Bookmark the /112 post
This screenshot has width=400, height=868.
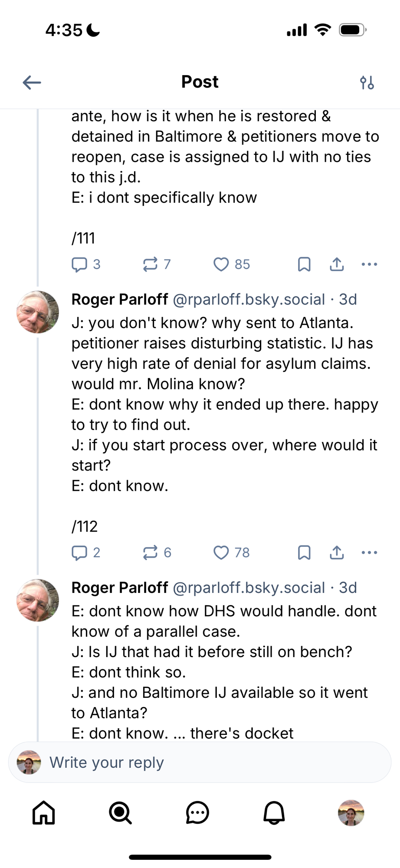click(x=304, y=552)
